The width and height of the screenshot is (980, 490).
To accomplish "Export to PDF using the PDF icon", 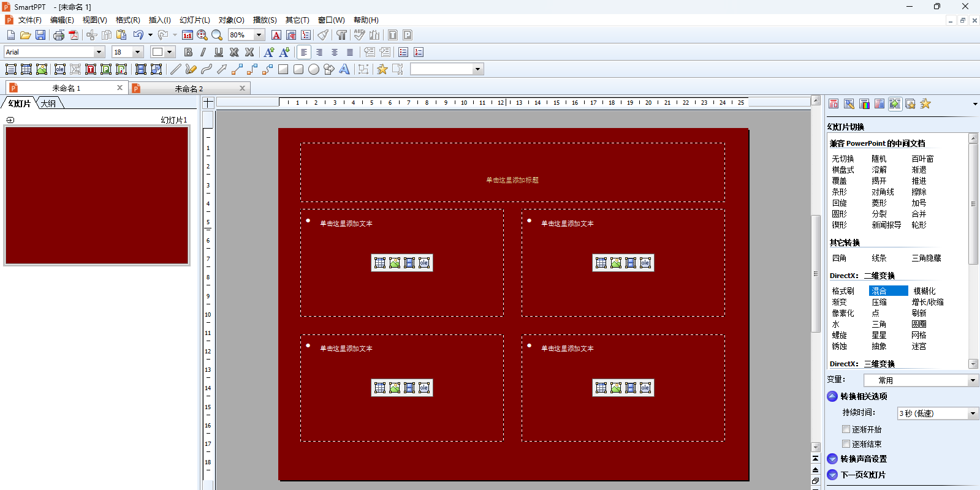I will click(74, 35).
